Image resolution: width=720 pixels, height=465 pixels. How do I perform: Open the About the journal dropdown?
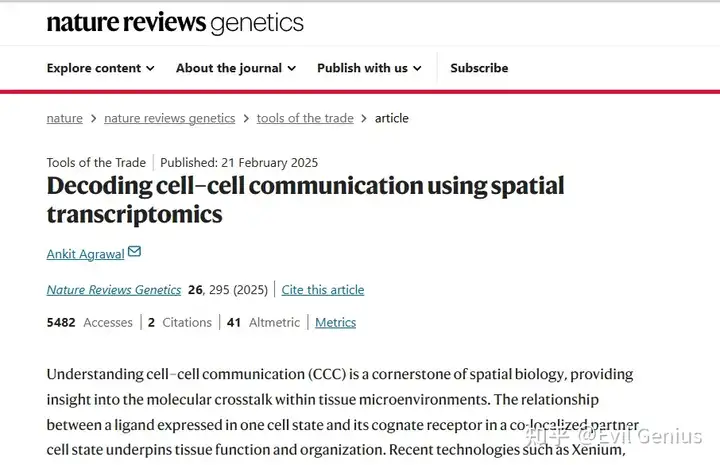pos(236,68)
